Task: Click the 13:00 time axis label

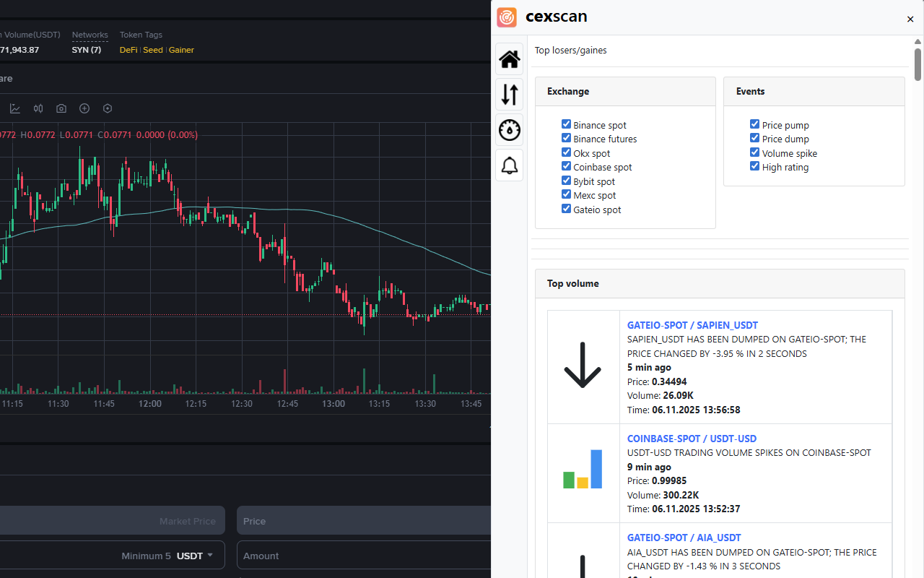Action: click(334, 404)
